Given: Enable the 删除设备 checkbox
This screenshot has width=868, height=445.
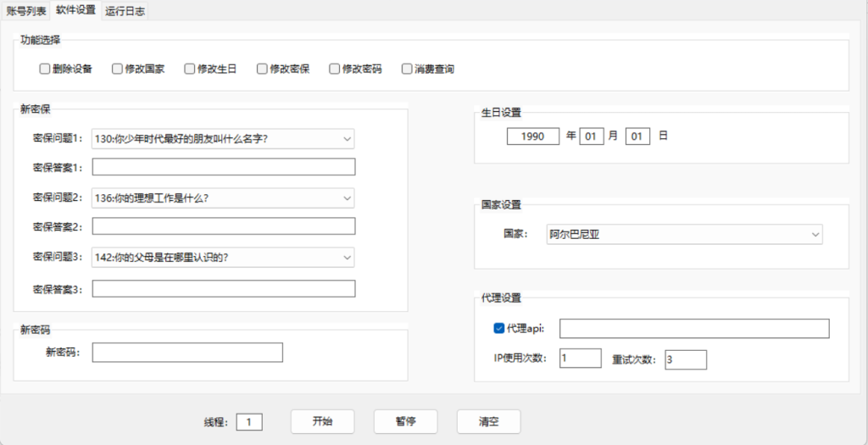Looking at the screenshot, I should click(x=45, y=69).
